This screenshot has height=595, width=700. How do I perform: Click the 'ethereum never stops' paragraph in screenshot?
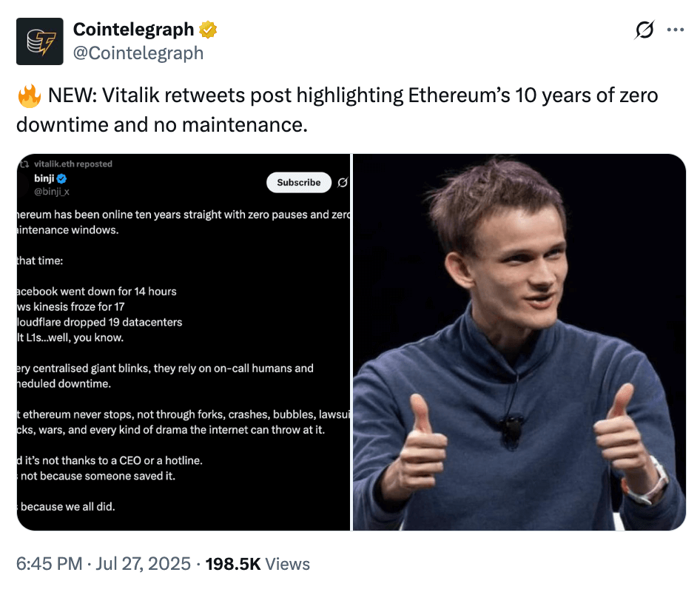[x=181, y=422]
